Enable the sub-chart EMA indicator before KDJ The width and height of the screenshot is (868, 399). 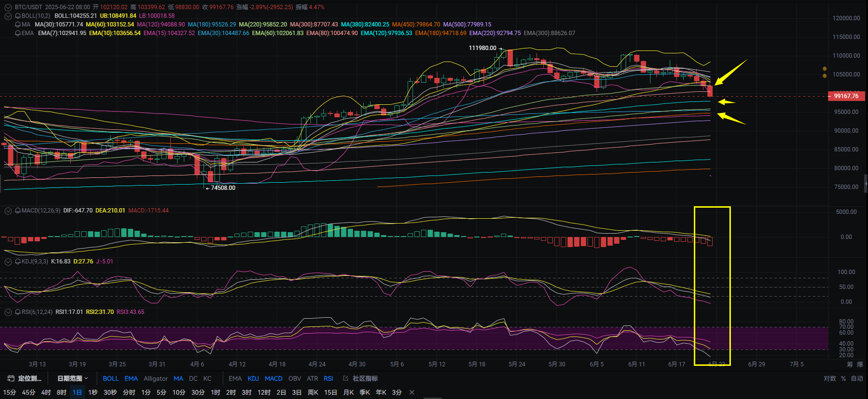pyautogui.click(x=235, y=378)
